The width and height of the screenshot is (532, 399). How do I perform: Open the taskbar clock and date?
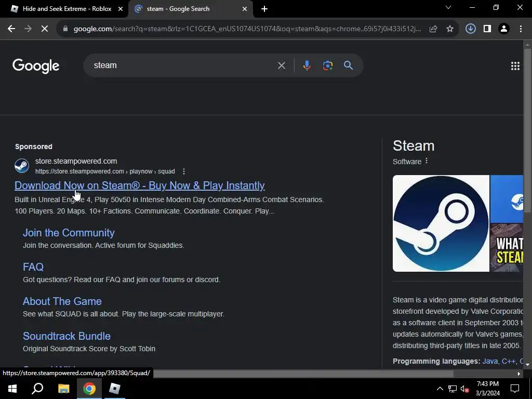tap(487, 389)
